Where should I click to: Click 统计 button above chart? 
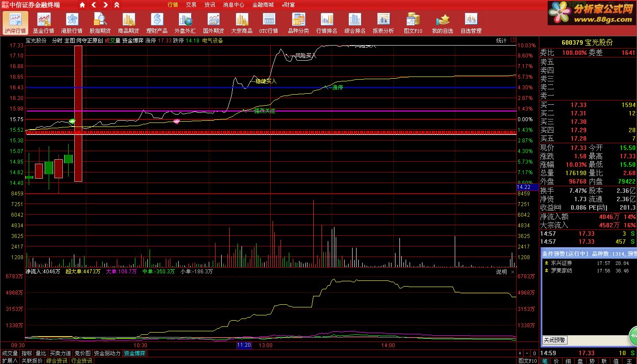(501, 40)
